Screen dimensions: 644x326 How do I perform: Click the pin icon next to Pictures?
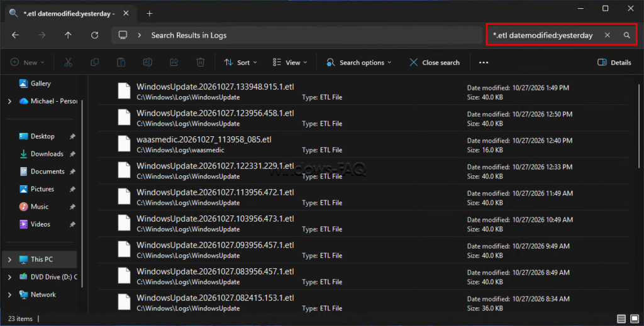72,189
